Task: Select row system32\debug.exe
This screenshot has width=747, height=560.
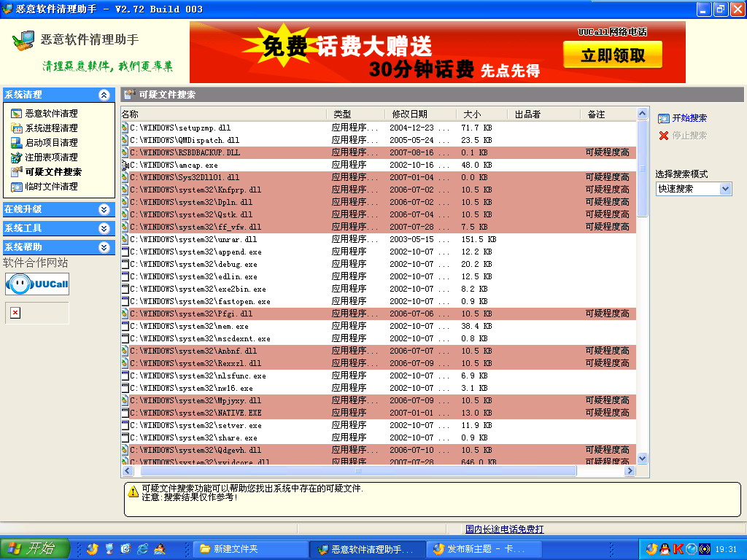Action: point(379,264)
